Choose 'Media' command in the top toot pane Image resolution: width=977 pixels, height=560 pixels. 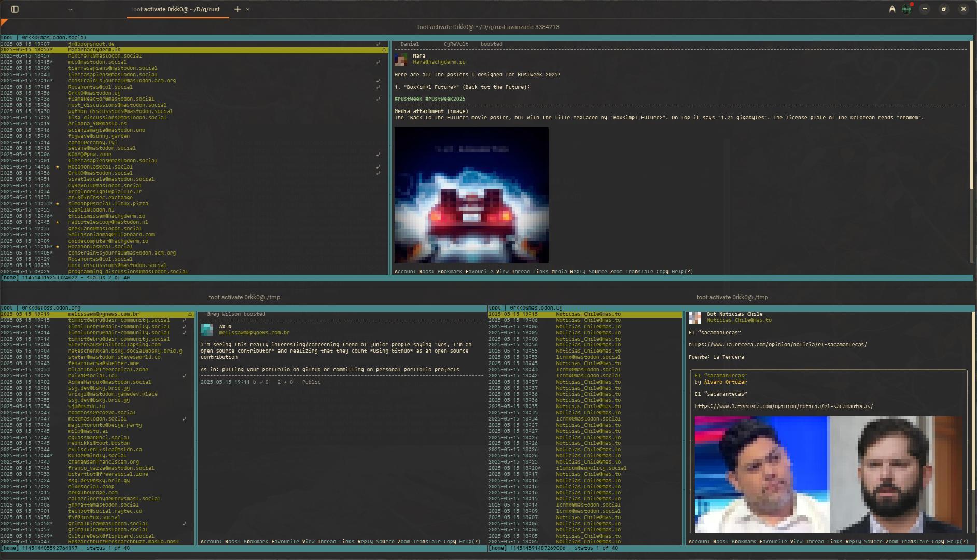[x=559, y=272]
